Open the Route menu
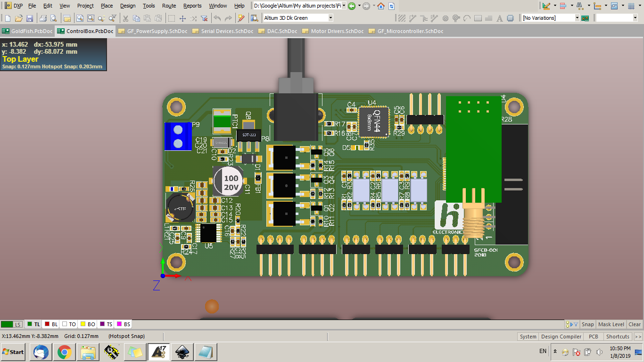The image size is (644, 362). click(169, 6)
